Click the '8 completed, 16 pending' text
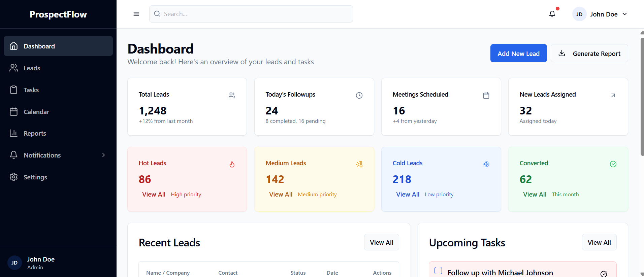This screenshot has height=277, width=644. pos(295,121)
